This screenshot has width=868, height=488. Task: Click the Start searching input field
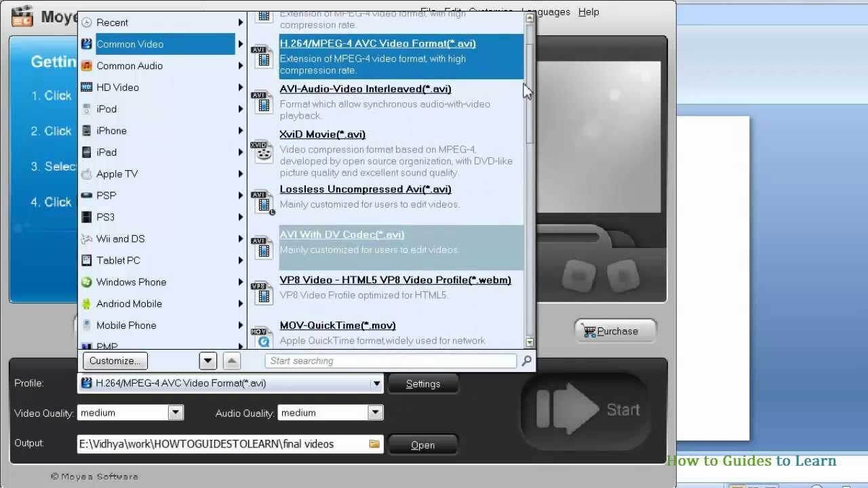tap(391, 361)
